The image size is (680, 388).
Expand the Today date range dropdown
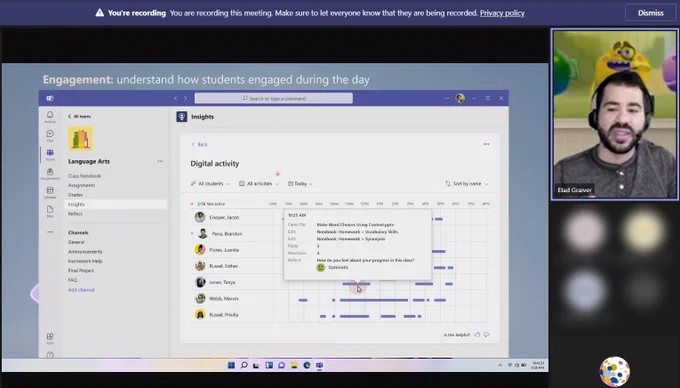300,184
